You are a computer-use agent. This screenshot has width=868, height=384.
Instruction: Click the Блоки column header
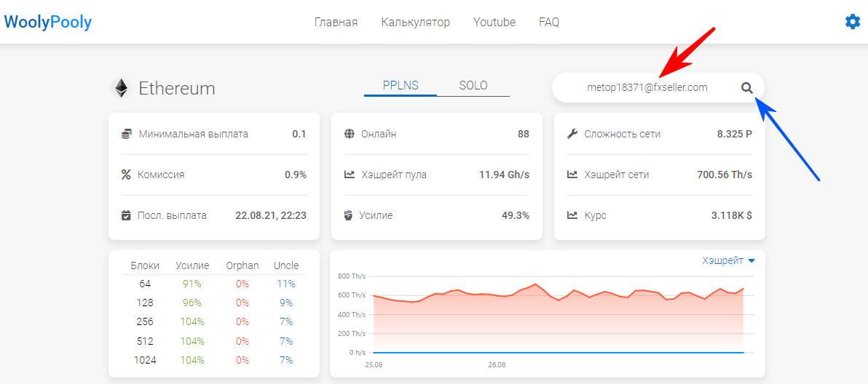[145, 265]
